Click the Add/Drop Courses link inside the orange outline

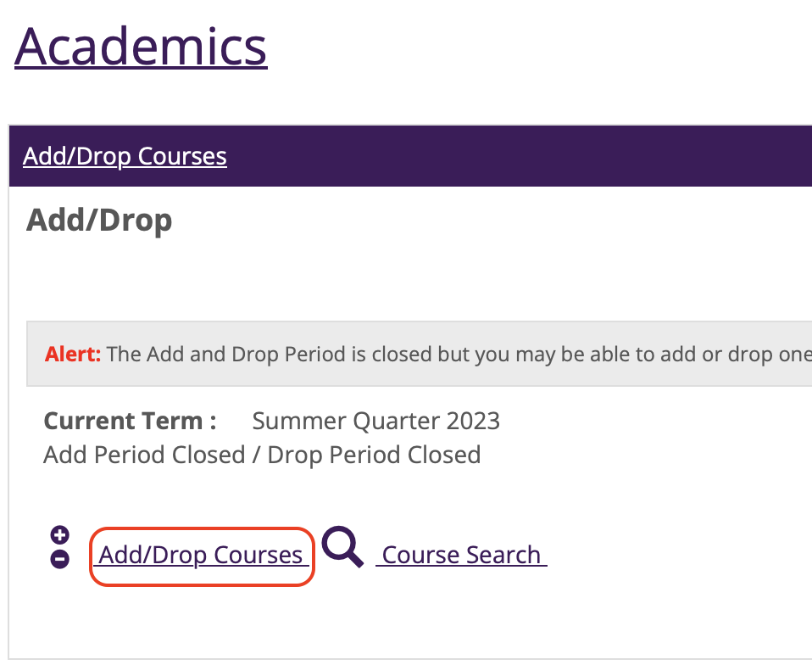(x=201, y=554)
